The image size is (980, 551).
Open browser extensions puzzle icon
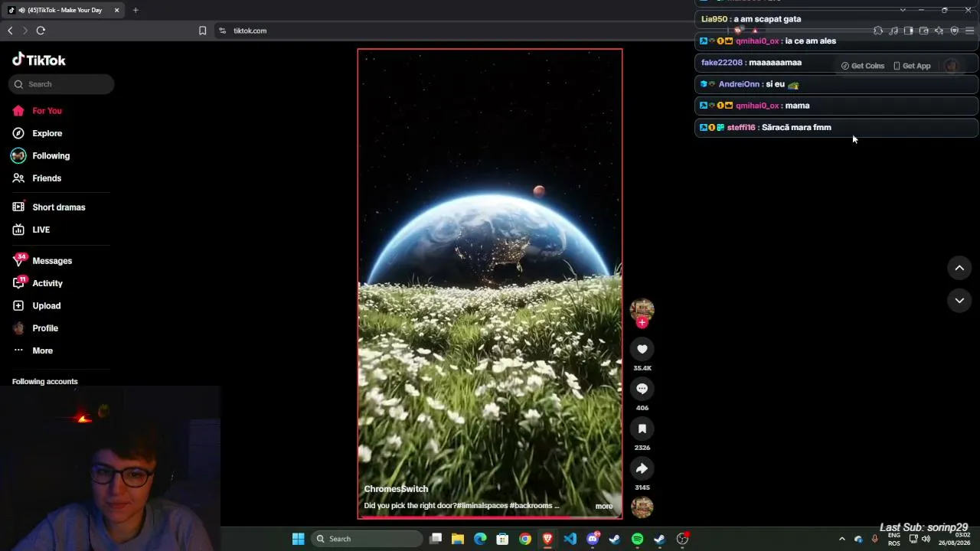point(878,31)
